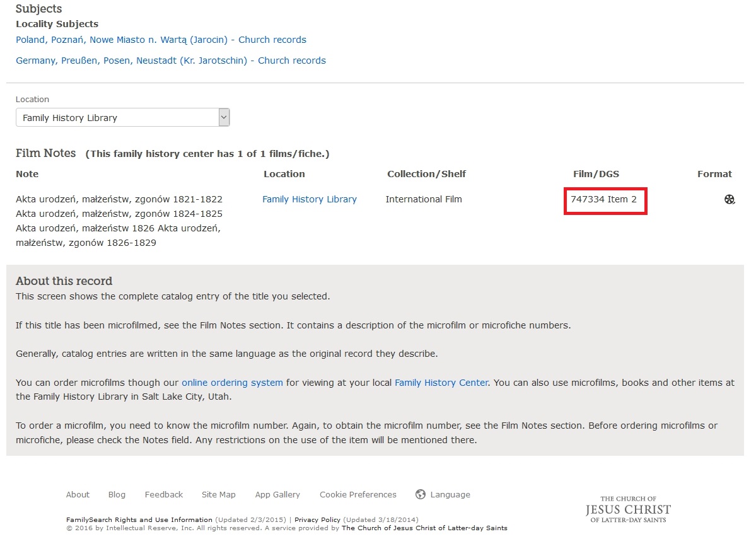Click Family History Library location link
Viewport: 756px width, 539px height.
(309, 199)
